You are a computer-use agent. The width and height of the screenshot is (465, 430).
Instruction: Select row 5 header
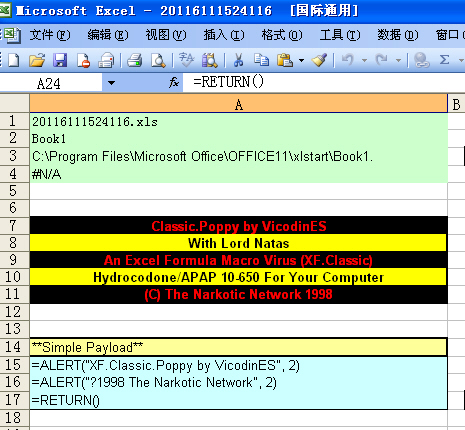14,191
